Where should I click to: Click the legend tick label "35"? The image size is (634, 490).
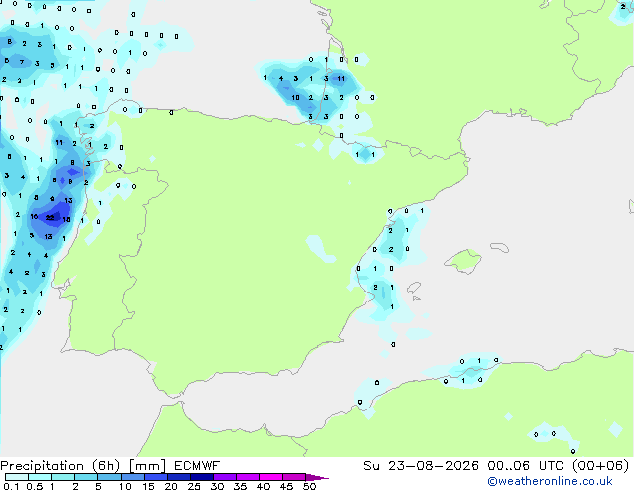[240, 486]
